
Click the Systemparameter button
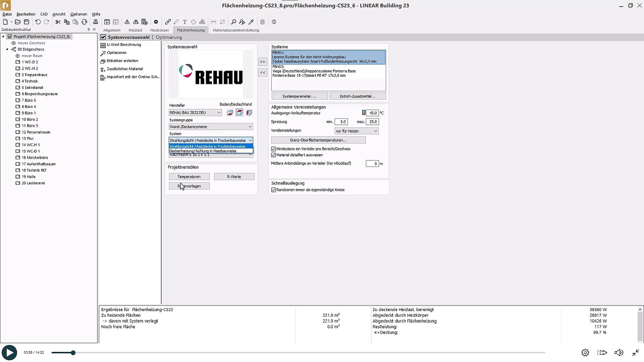(x=300, y=96)
